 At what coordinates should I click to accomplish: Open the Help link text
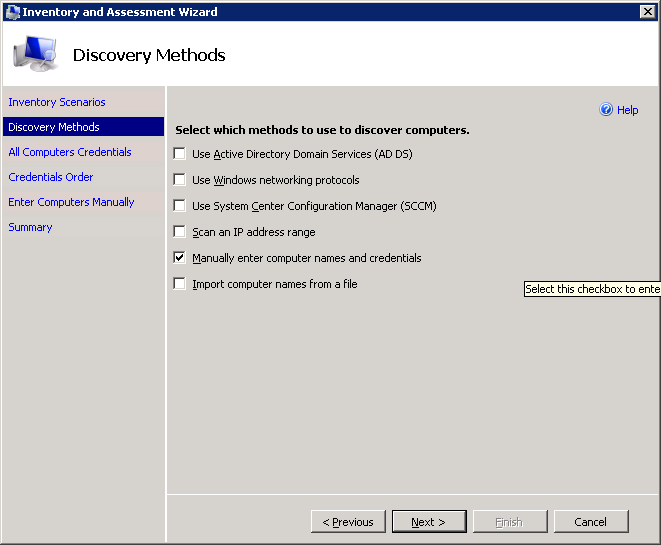point(627,110)
